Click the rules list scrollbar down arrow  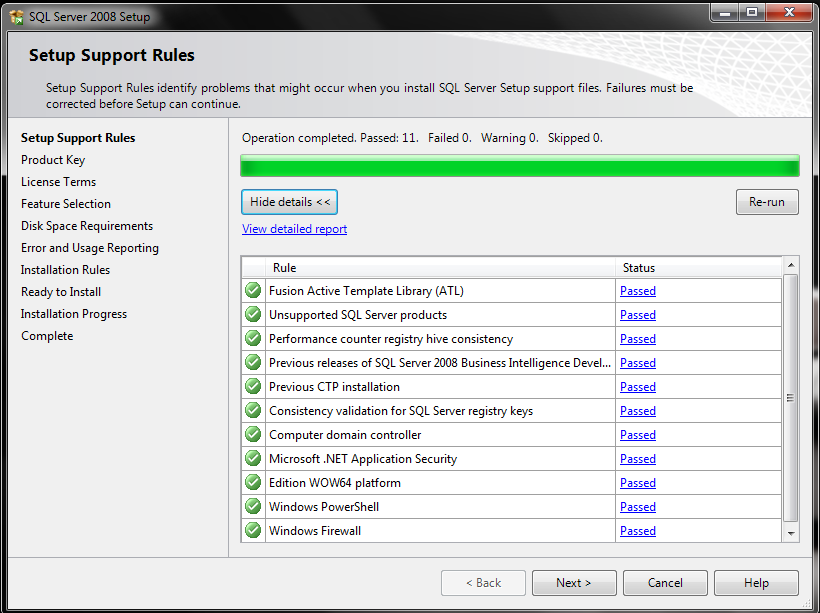click(x=791, y=533)
